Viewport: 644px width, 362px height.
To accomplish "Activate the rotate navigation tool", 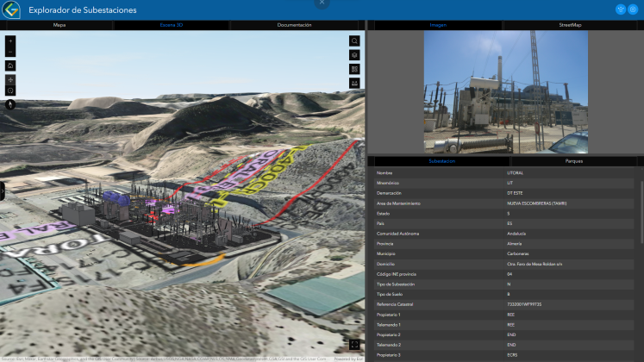I will pos(10,90).
